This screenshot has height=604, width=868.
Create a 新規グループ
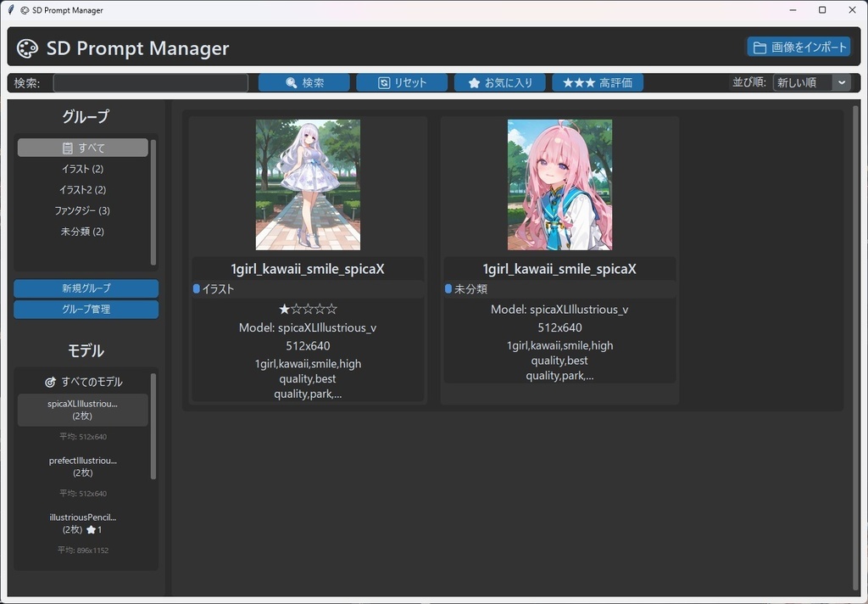[x=86, y=288]
